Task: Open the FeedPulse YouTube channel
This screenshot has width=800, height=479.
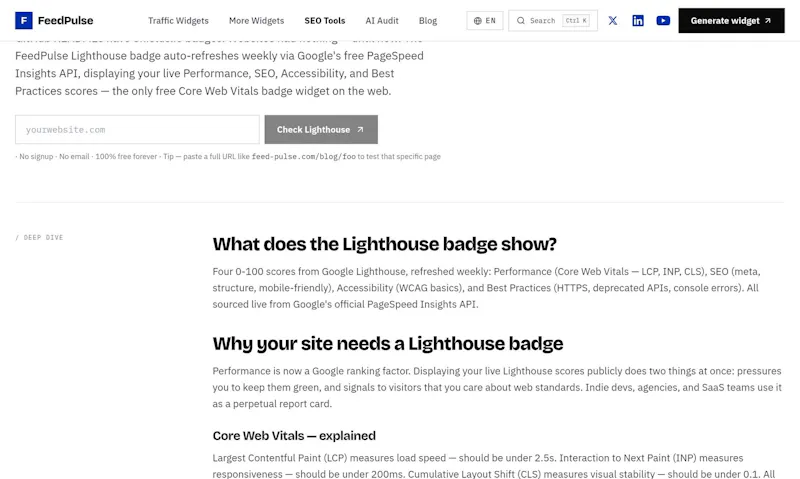Action: click(663, 20)
